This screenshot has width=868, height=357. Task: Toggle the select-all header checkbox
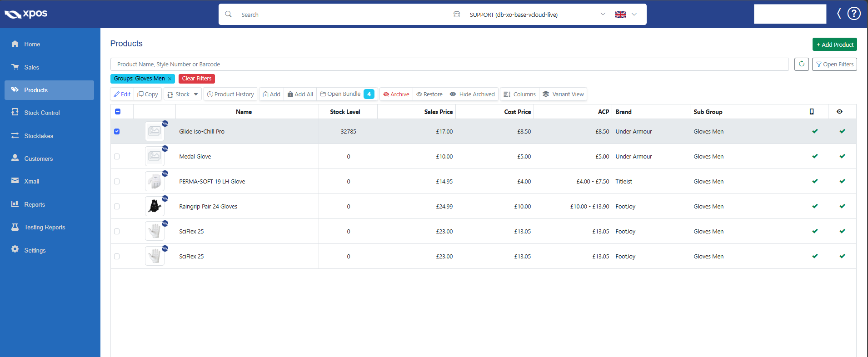[118, 112]
